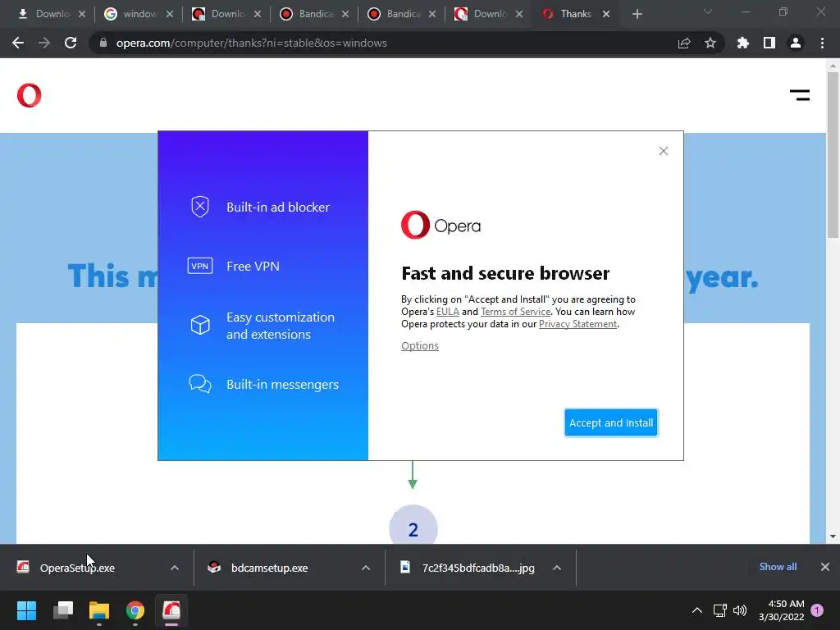Open the EULA link
The image size is (840, 630).
pos(447,311)
